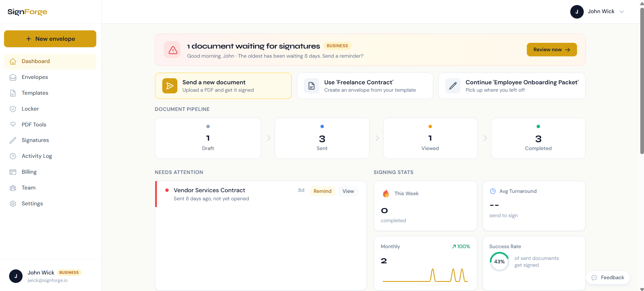644x291 pixels.
Task: Click the Locker shield icon
Action: point(13,109)
